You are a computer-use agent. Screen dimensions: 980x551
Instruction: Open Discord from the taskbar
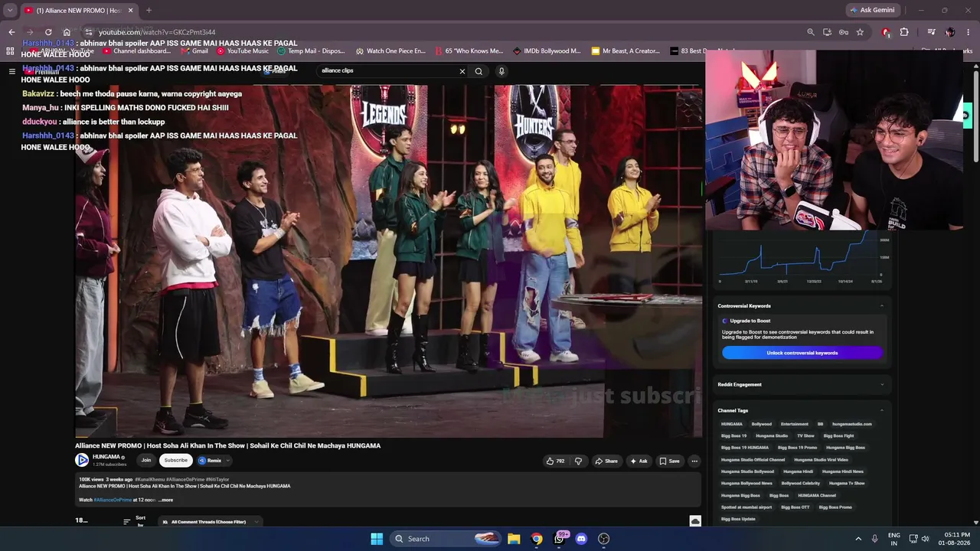581,539
